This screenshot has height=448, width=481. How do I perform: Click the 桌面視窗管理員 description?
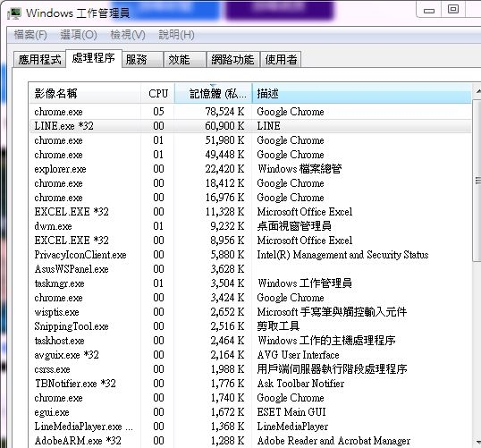click(x=294, y=226)
